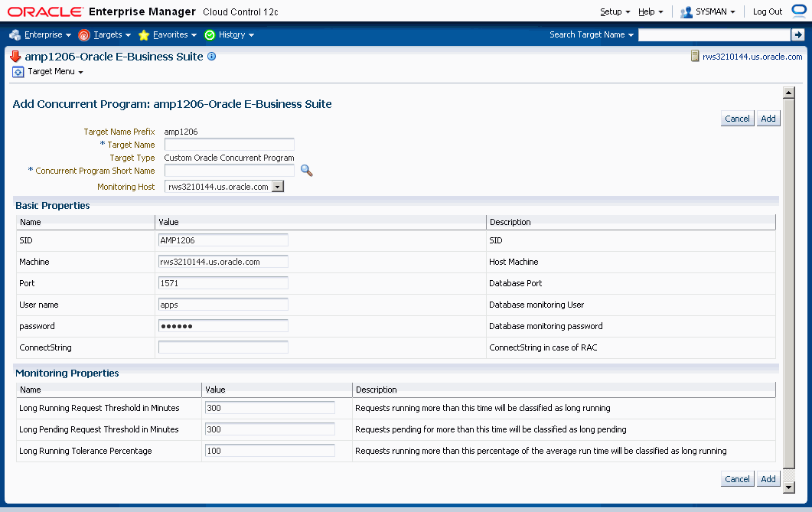Click the top Add button
The width and height of the screenshot is (812, 512).
(768, 119)
